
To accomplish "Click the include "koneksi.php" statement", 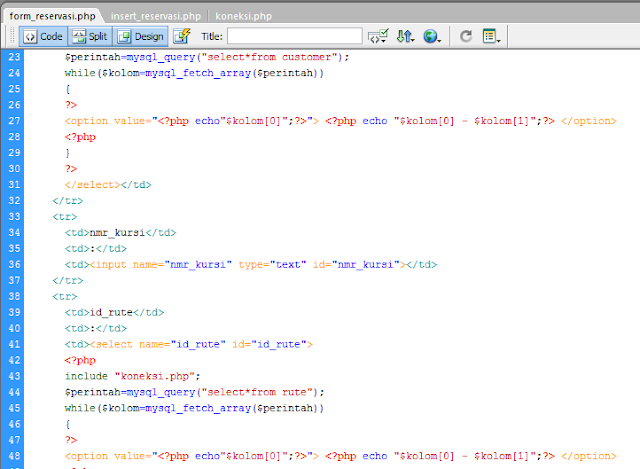I will click(132, 376).
